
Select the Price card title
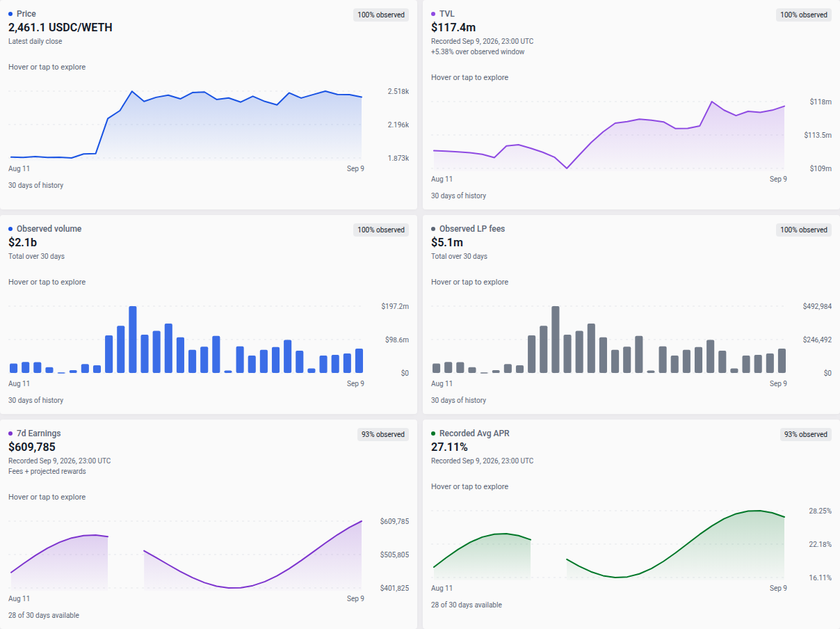pos(26,14)
